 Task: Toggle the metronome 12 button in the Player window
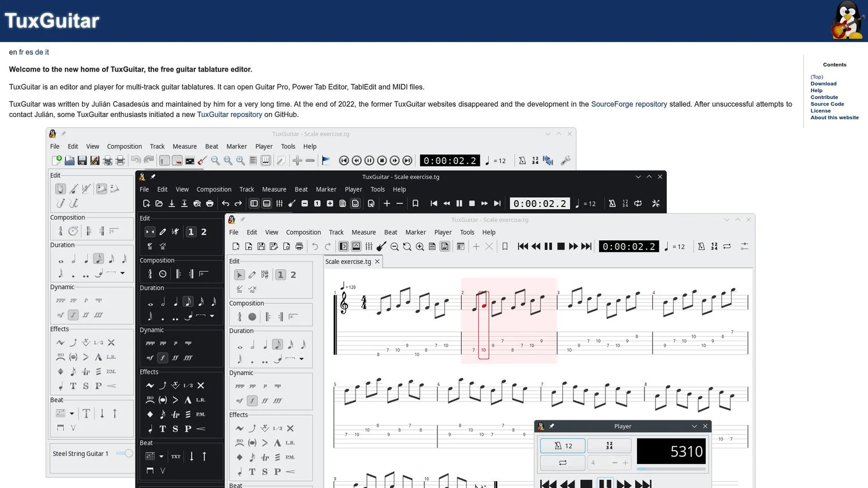[x=563, y=446]
